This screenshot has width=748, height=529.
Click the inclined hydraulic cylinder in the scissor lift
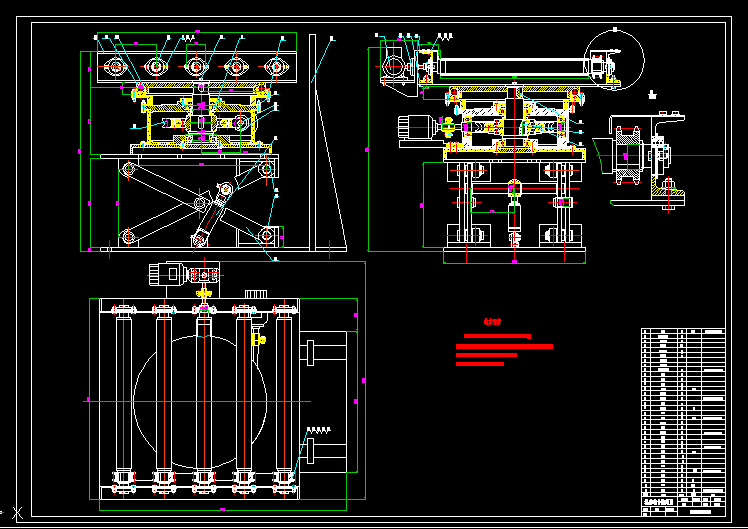pyautogui.click(x=212, y=215)
